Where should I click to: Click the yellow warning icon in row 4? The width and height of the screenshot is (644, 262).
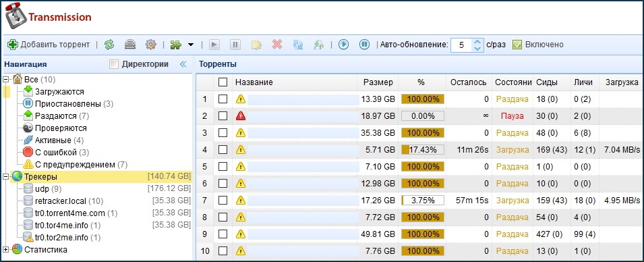pyautogui.click(x=241, y=150)
